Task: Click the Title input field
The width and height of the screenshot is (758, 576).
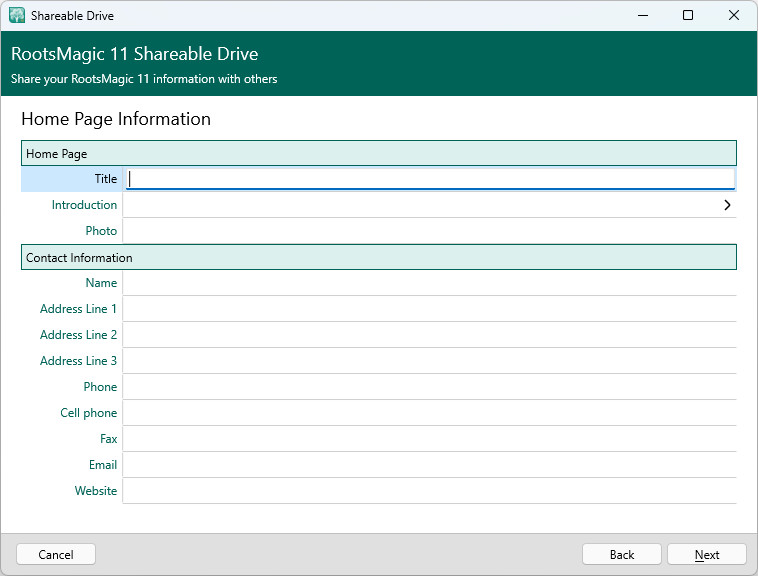Action: (430, 179)
